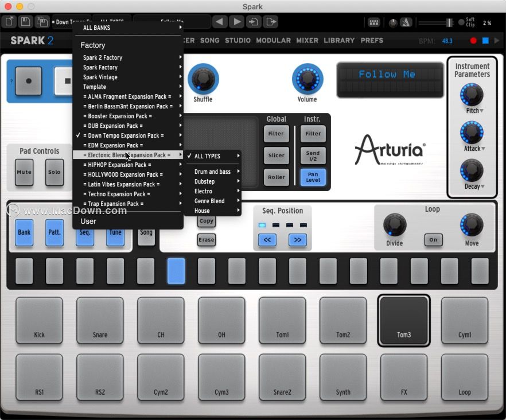Click the small tempo knob icon in the top bar
Image resolution: width=506 pixels, height=420 pixels.
(x=393, y=23)
